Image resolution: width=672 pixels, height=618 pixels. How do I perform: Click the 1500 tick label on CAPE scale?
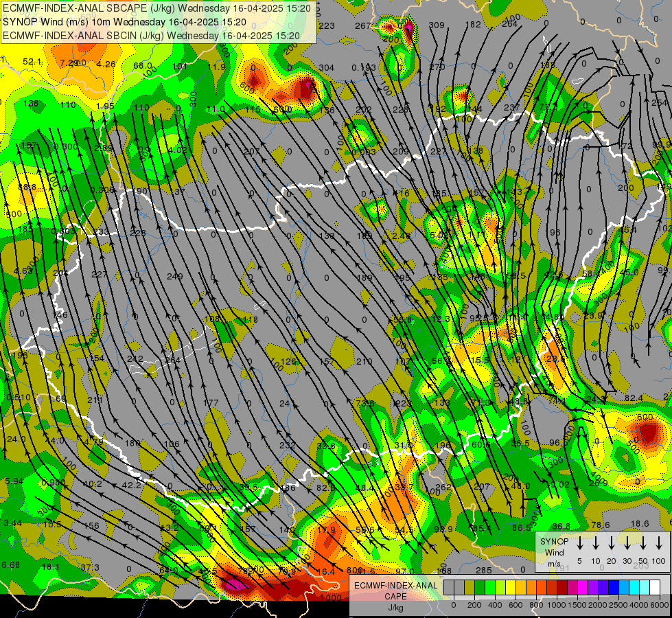point(577,605)
